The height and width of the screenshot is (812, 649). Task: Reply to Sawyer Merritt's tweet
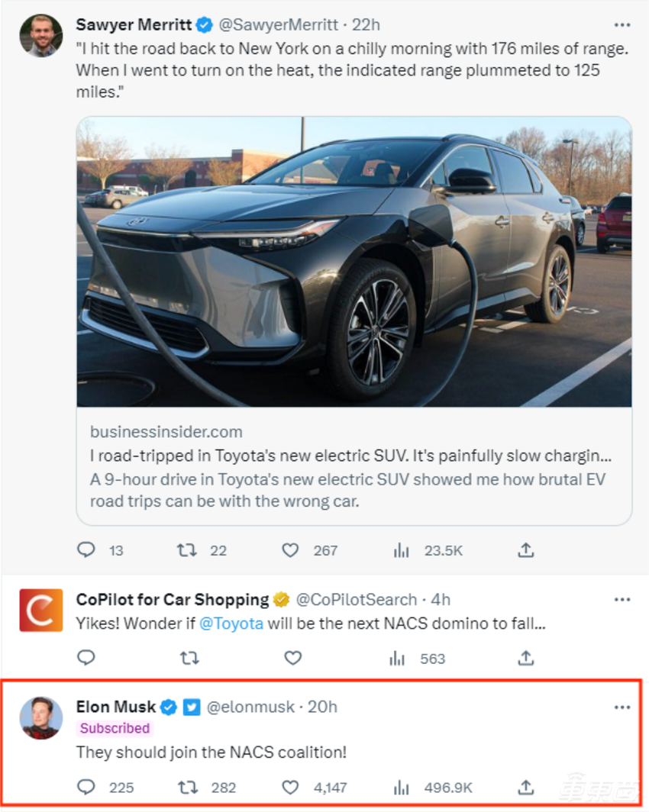(x=87, y=550)
